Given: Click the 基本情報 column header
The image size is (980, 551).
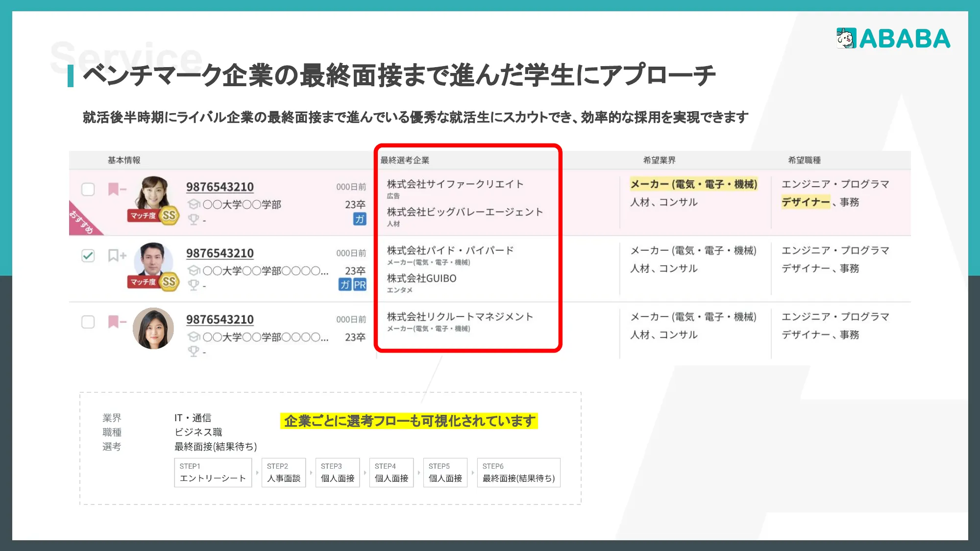Looking at the screenshot, I should (x=124, y=160).
